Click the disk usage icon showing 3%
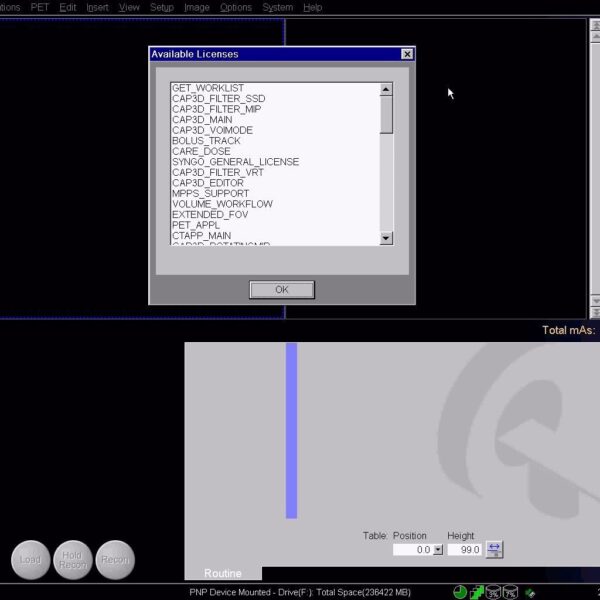 click(x=493, y=592)
